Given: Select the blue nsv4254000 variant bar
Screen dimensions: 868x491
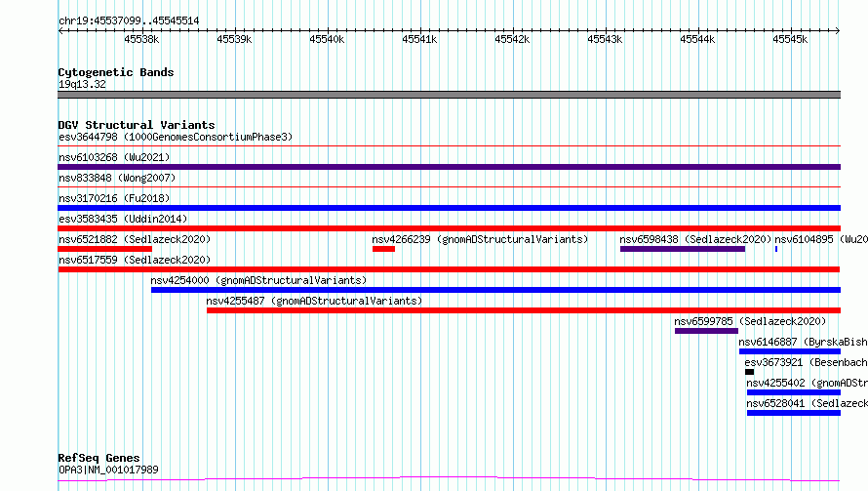Looking at the screenshot, I should tap(496, 290).
